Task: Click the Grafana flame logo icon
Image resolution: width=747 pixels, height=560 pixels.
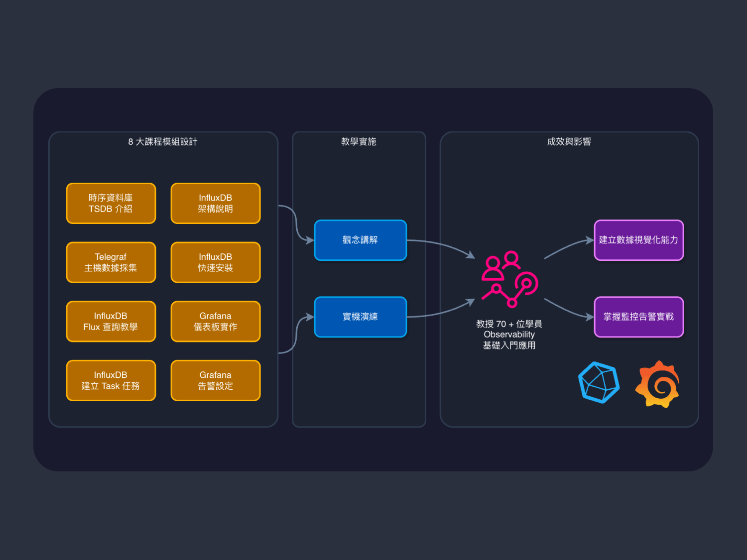Action: click(x=658, y=383)
